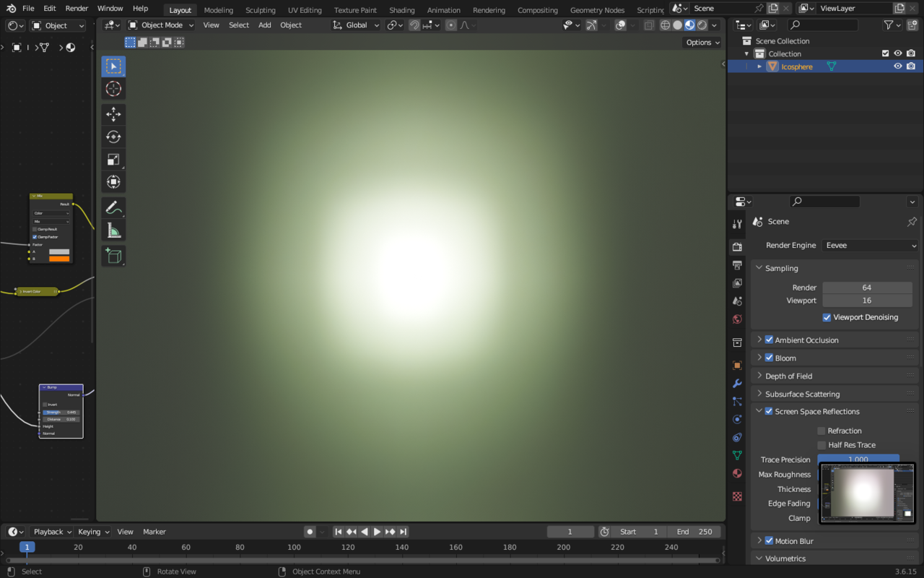Enable the Refraction checkbox
This screenshot has height=578, width=924.
[821, 431]
